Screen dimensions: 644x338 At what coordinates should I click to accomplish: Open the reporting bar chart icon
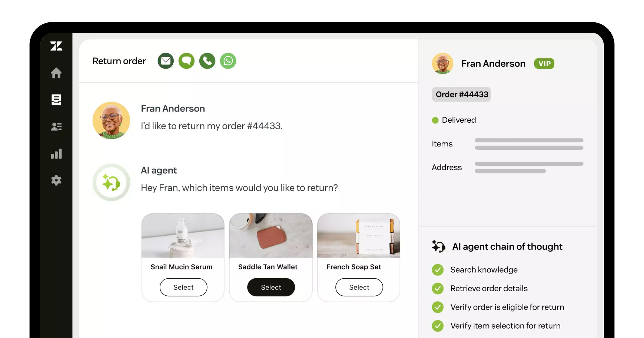(56, 154)
